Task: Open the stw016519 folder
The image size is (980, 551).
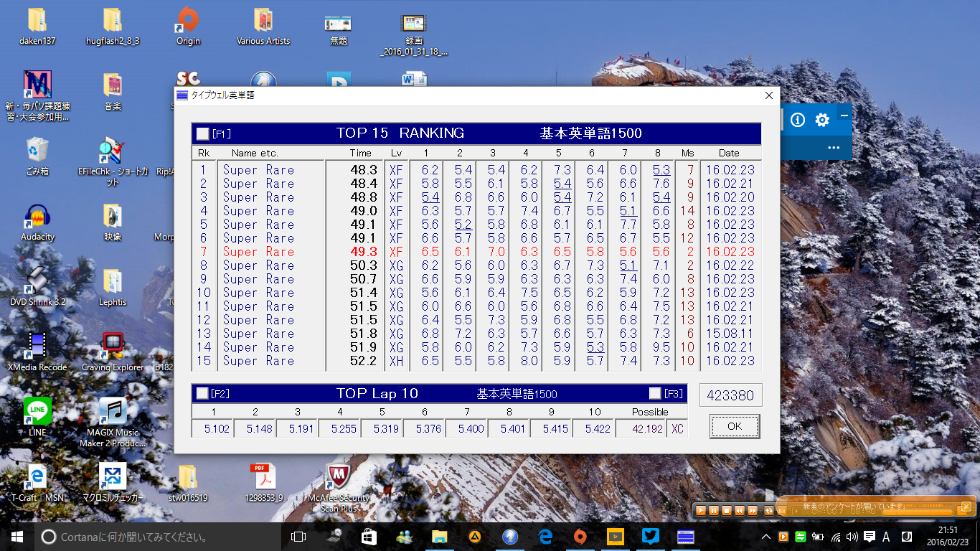Action: coord(188,482)
